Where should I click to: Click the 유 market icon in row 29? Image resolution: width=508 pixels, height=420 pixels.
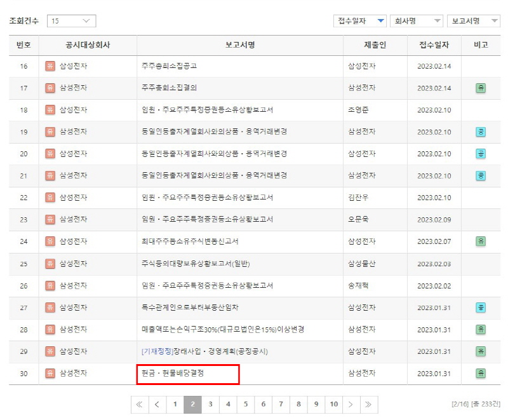pyautogui.click(x=50, y=351)
